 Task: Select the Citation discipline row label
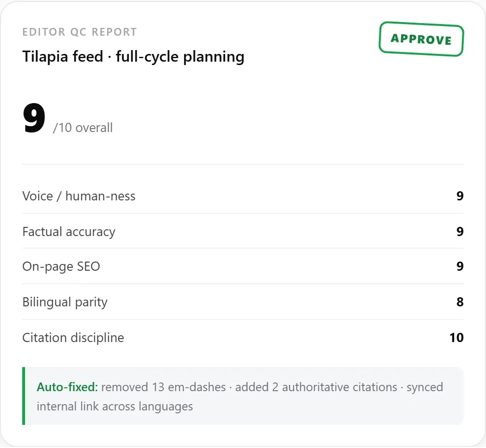click(x=73, y=338)
